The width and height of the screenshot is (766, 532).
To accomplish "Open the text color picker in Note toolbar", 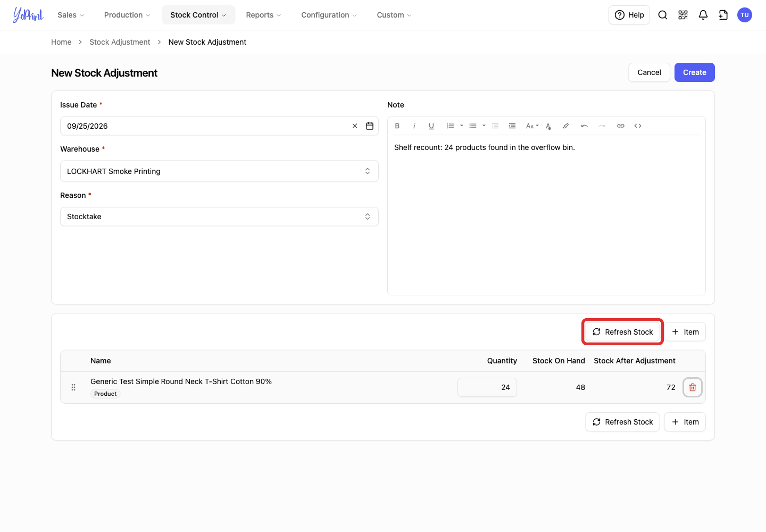I will pyautogui.click(x=548, y=126).
